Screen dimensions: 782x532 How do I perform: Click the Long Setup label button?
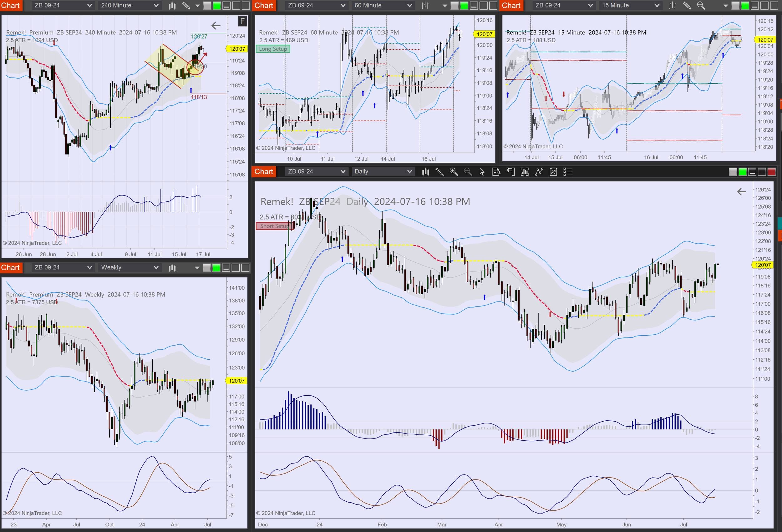click(273, 49)
